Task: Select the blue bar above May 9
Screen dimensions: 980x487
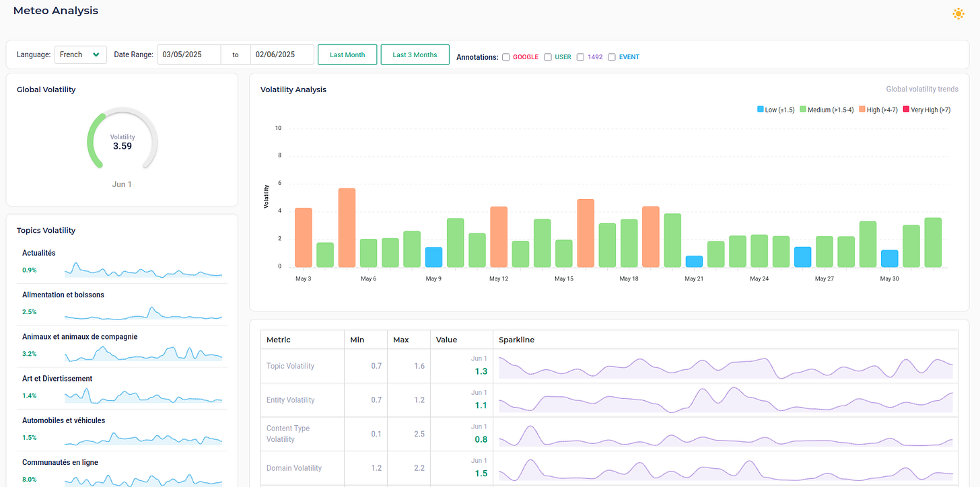Action: pyautogui.click(x=433, y=257)
